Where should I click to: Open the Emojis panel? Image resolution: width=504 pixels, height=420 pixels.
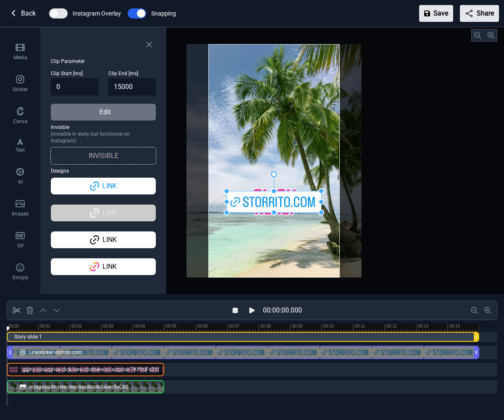20,271
